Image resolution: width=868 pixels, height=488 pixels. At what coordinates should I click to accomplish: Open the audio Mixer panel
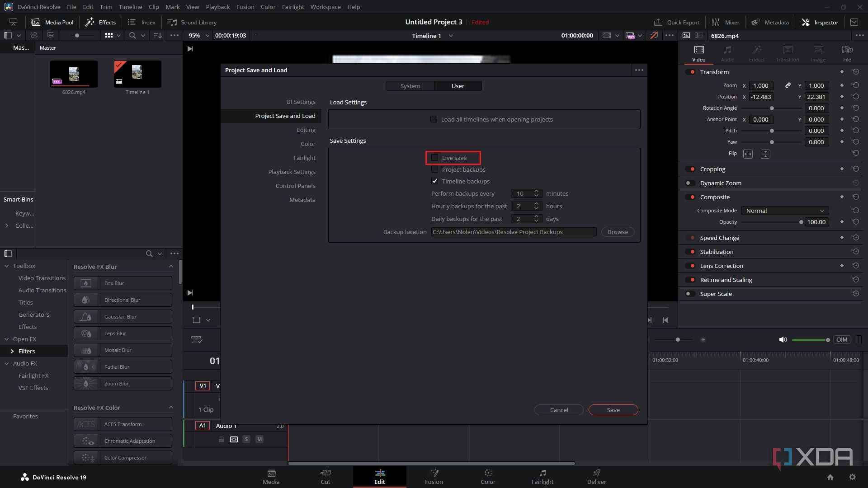[x=726, y=22]
